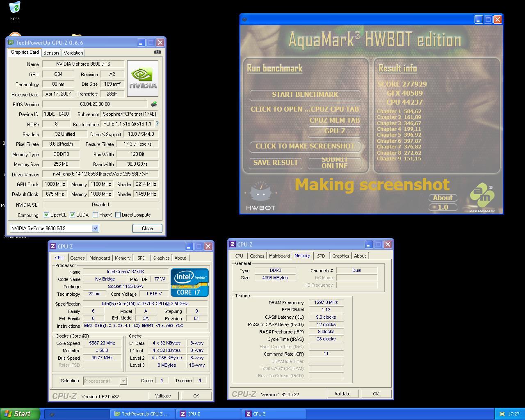Click the DRAM Frequency value 1297.0 MHz
Image resolution: width=525 pixels, height=420 pixels.
pyautogui.click(x=326, y=302)
